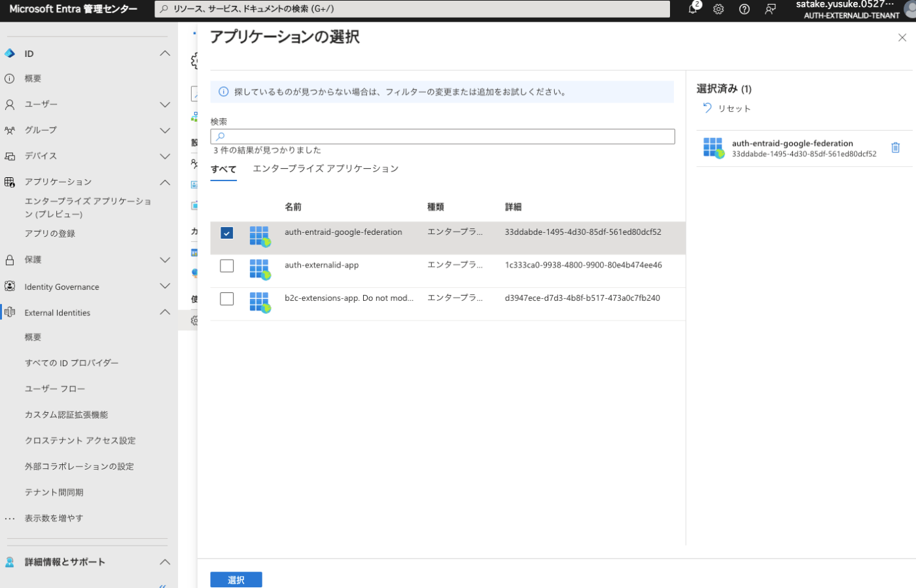Click the ユーザー person icon

pos(10,105)
